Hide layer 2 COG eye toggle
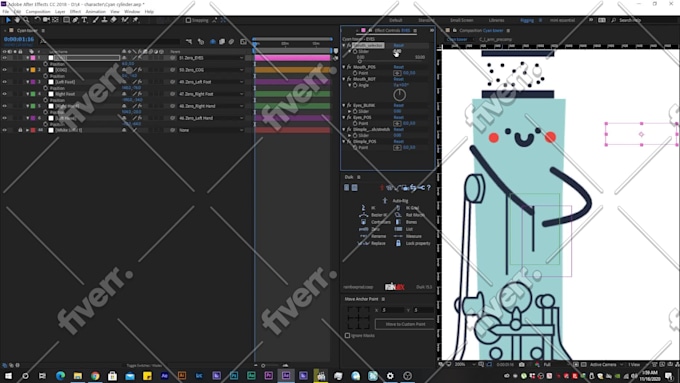 tap(5, 69)
